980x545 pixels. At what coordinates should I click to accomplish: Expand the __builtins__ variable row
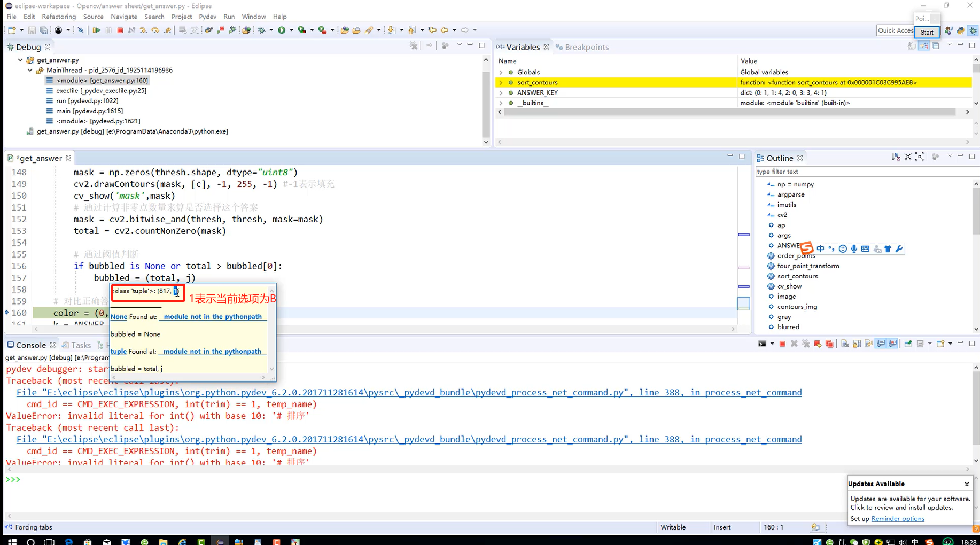(x=501, y=103)
